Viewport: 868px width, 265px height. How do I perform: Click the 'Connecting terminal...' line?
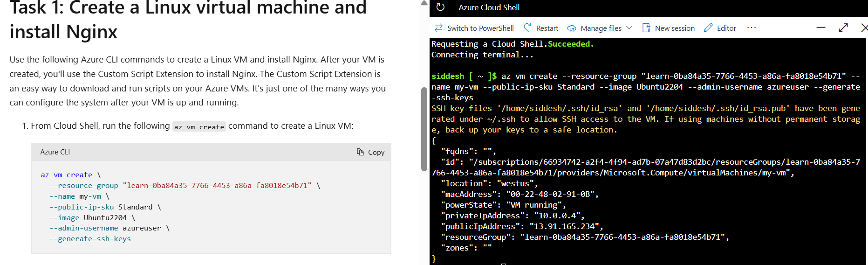click(x=482, y=55)
